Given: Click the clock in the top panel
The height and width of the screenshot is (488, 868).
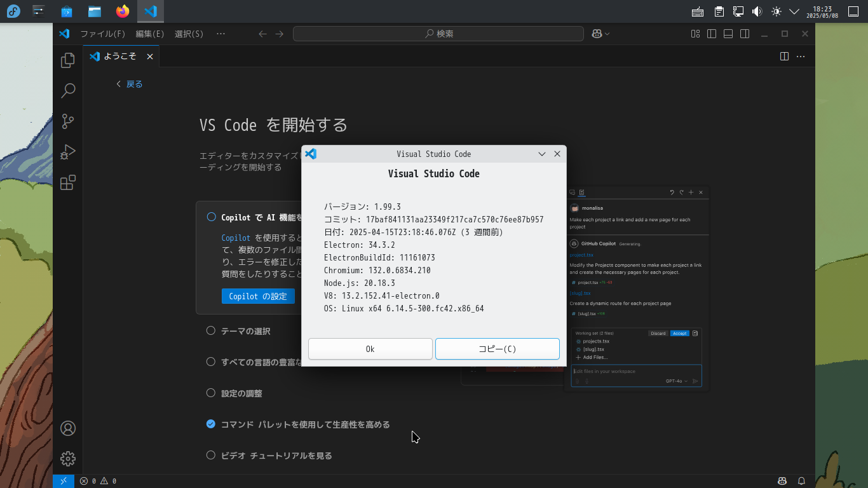Looking at the screenshot, I should [x=822, y=12].
